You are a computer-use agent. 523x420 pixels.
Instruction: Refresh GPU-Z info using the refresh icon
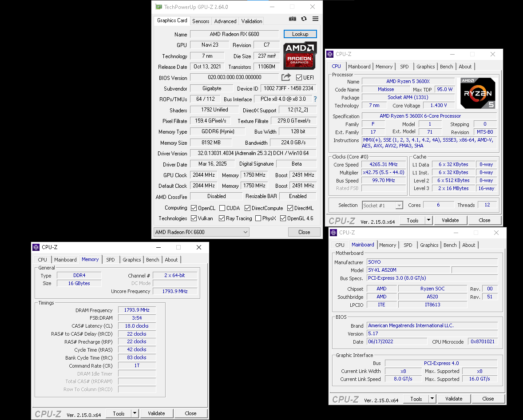(304, 19)
